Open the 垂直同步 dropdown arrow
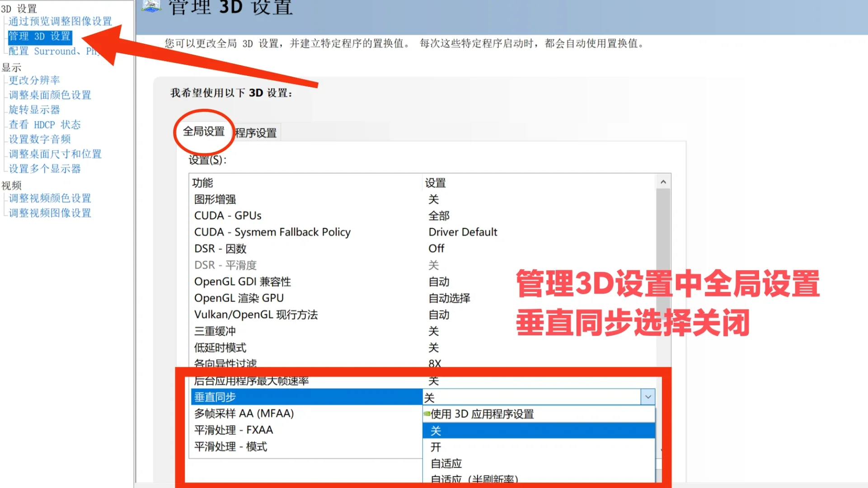Viewport: 868px width, 488px height. 647,397
